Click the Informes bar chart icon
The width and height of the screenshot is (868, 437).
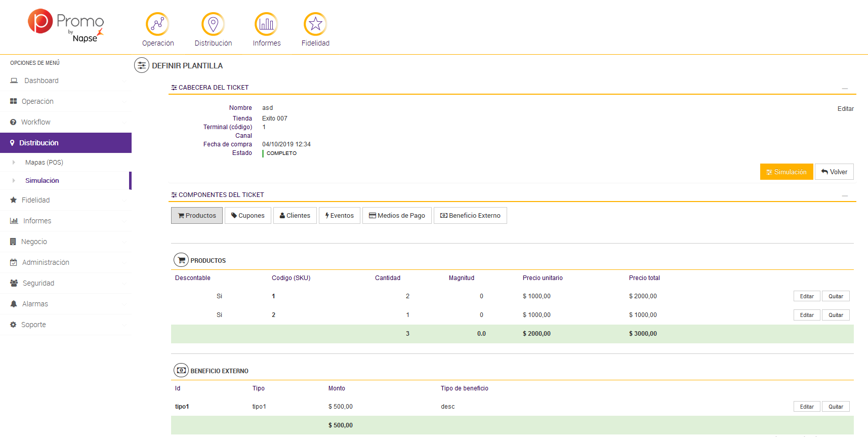coord(266,24)
